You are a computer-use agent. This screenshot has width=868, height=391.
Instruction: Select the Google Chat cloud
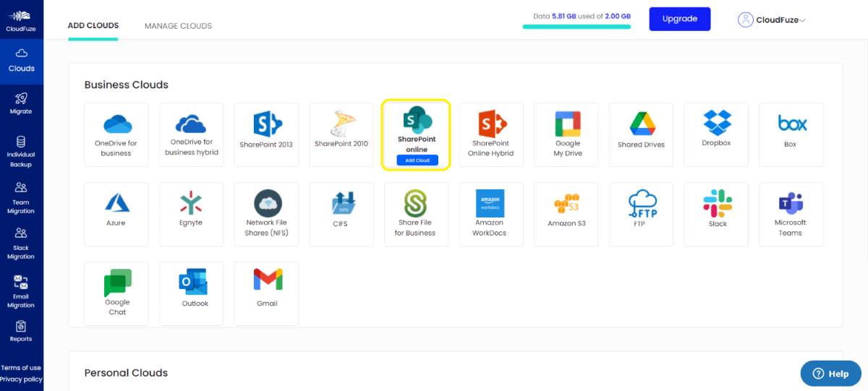tap(116, 293)
